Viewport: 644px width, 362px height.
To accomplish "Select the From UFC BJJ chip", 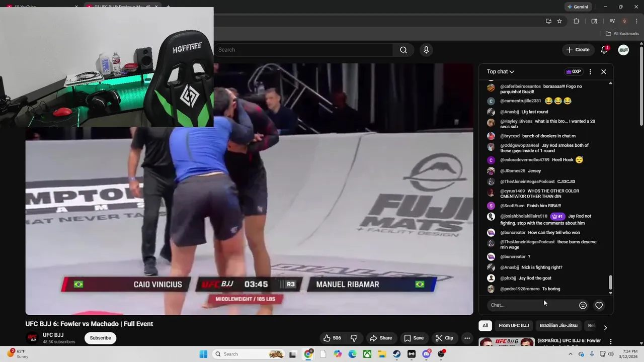I will pos(514,326).
